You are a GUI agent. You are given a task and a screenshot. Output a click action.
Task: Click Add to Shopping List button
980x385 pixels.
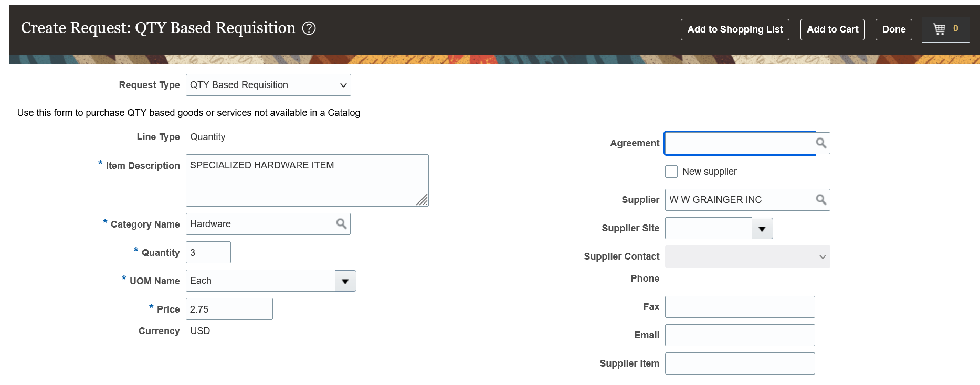[x=735, y=29]
